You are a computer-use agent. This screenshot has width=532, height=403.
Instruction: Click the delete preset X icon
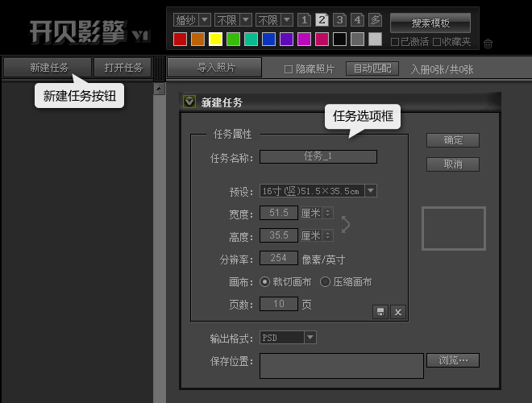(397, 312)
